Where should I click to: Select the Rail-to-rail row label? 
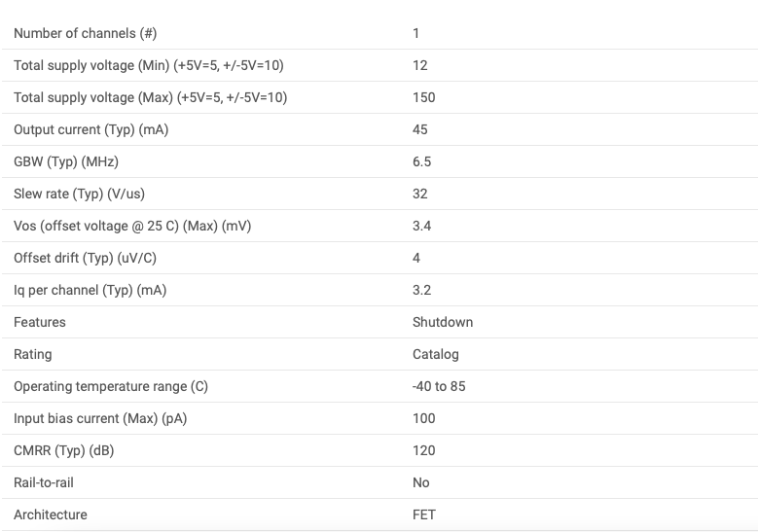[44, 482]
